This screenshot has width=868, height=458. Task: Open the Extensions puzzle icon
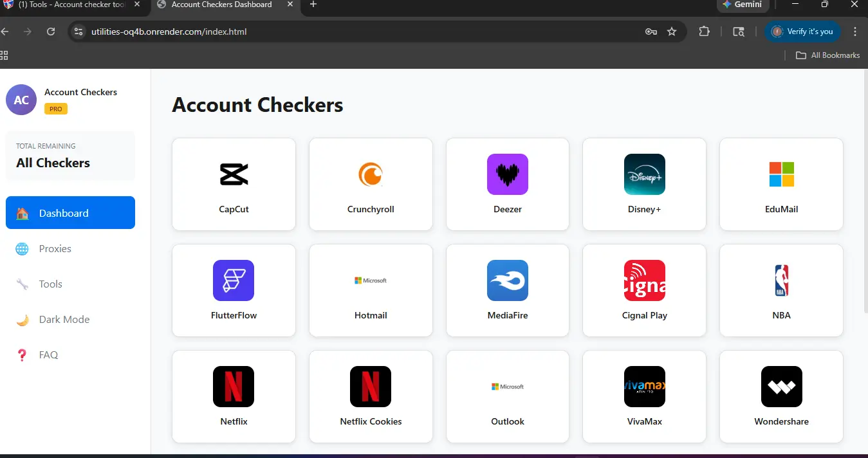tap(704, 32)
